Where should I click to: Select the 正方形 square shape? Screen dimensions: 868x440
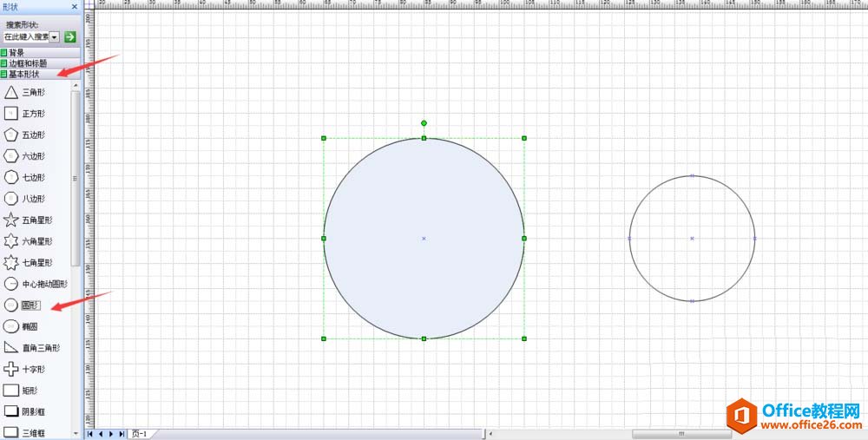[24, 114]
